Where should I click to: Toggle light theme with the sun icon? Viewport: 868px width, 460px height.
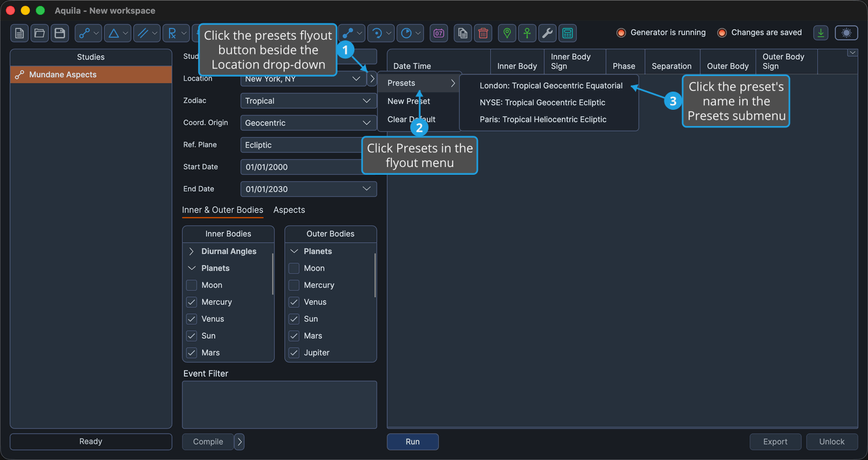click(847, 33)
